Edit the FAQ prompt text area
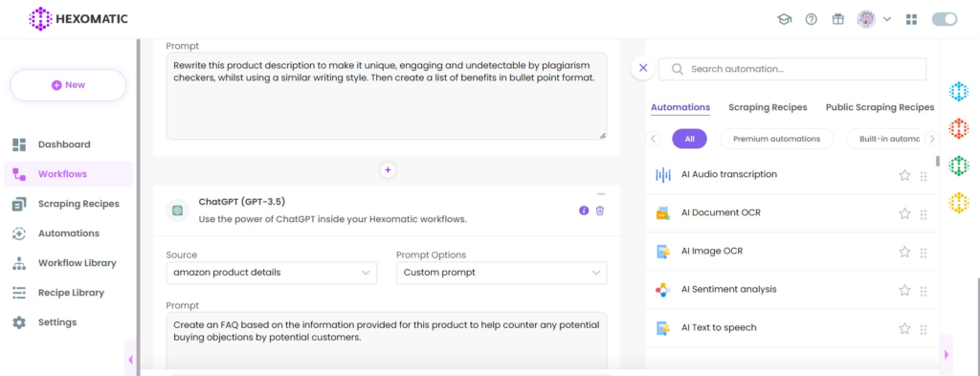Viewport: 980px width, 376px height. point(387,341)
